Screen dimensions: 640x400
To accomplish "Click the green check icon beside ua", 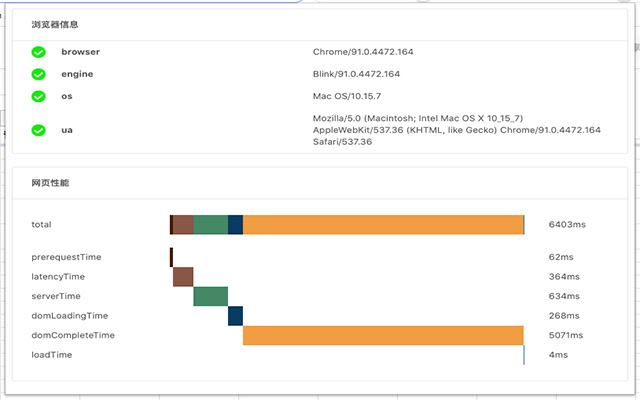I will pyautogui.click(x=38, y=130).
